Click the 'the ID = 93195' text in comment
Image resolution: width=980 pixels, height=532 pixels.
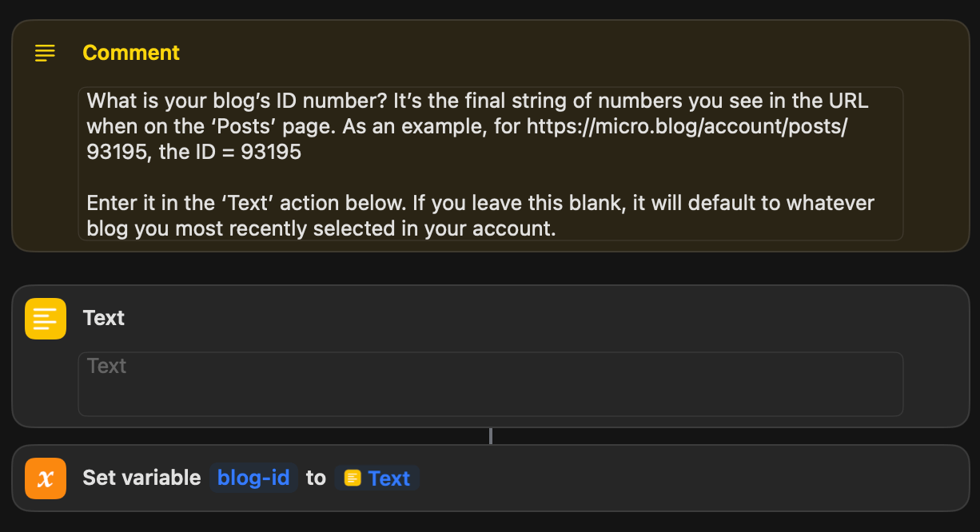pos(229,152)
